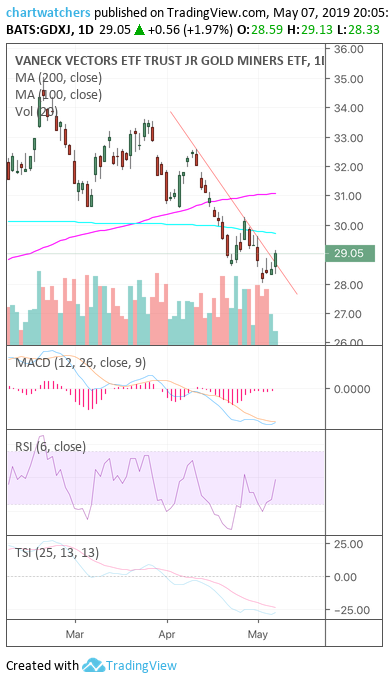Click the 35.00 price axis label
This screenshot has height=683, width=389.
(348, 79)
